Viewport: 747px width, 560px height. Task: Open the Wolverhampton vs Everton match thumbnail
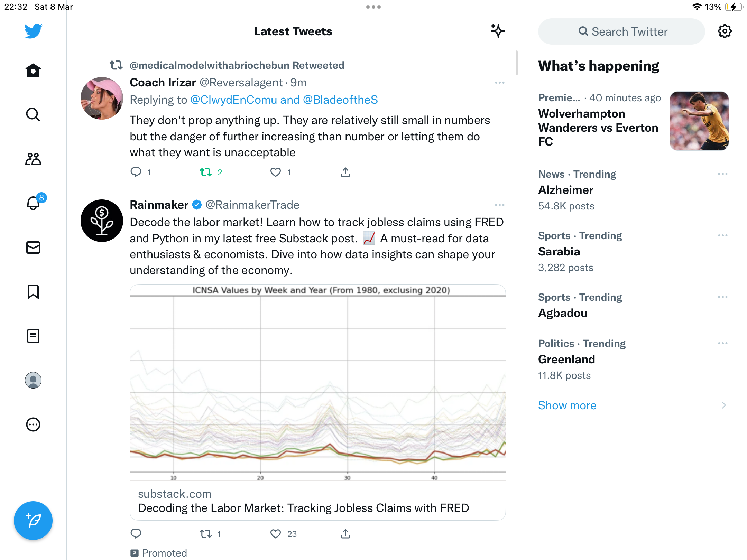point(699,121)
